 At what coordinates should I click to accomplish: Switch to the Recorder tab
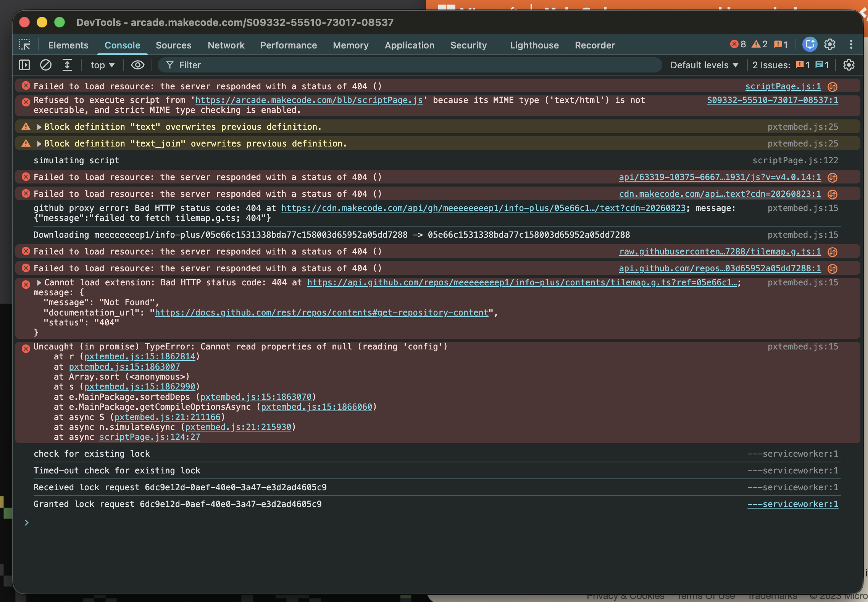click(x=595, y=45)
